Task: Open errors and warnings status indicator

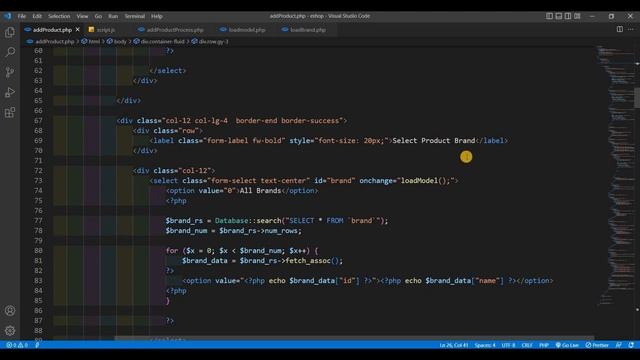Action: 17,345
